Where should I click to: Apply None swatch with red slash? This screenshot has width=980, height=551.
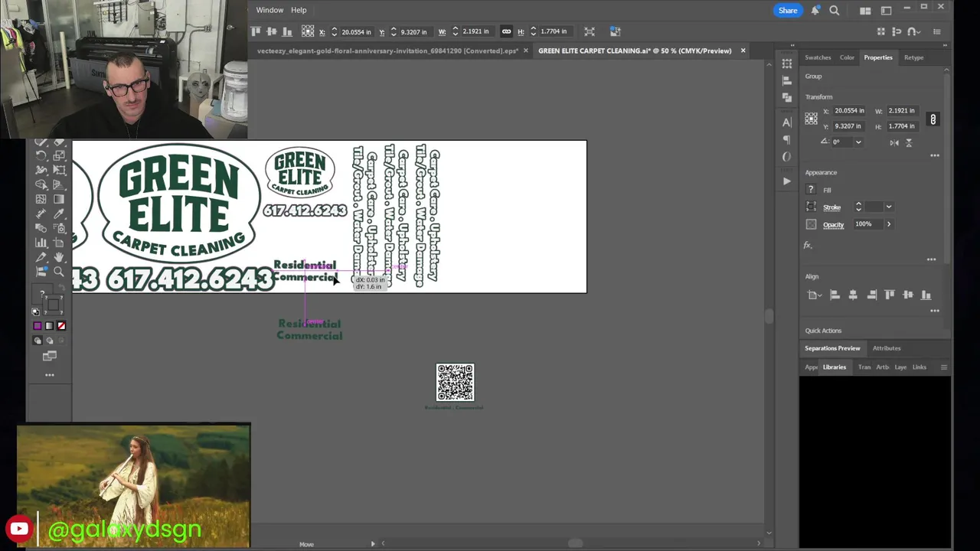click(x=61, y=325)
